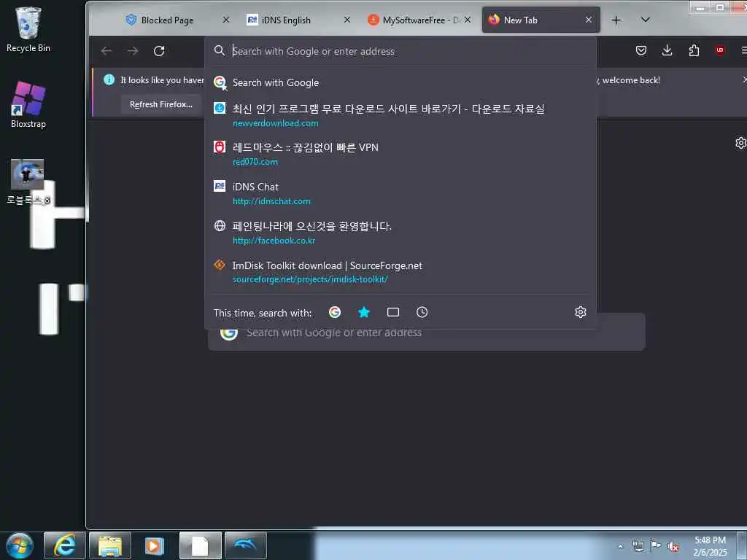Close the iDNS English tab
Screen dimensions: 747x560
347,20
